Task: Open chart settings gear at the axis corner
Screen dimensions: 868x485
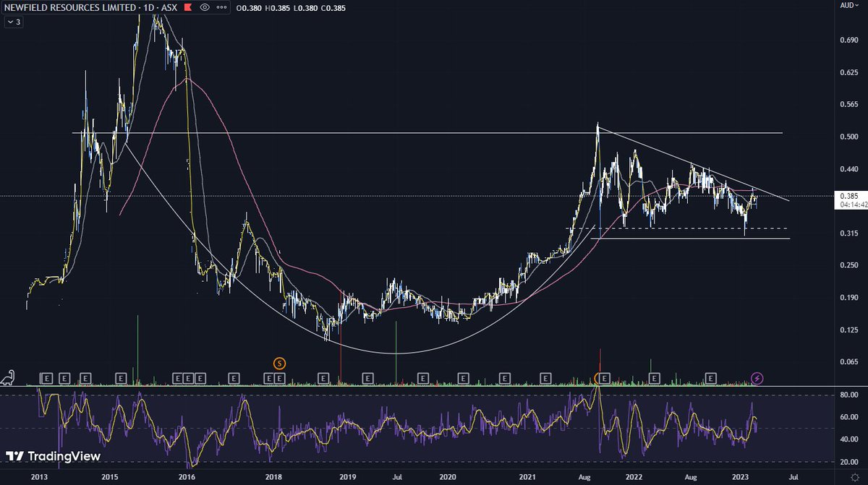Action: click(x=854, y=477)
